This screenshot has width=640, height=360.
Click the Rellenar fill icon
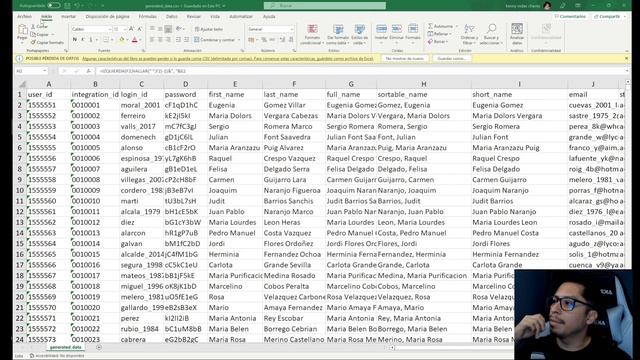[430, 34]
